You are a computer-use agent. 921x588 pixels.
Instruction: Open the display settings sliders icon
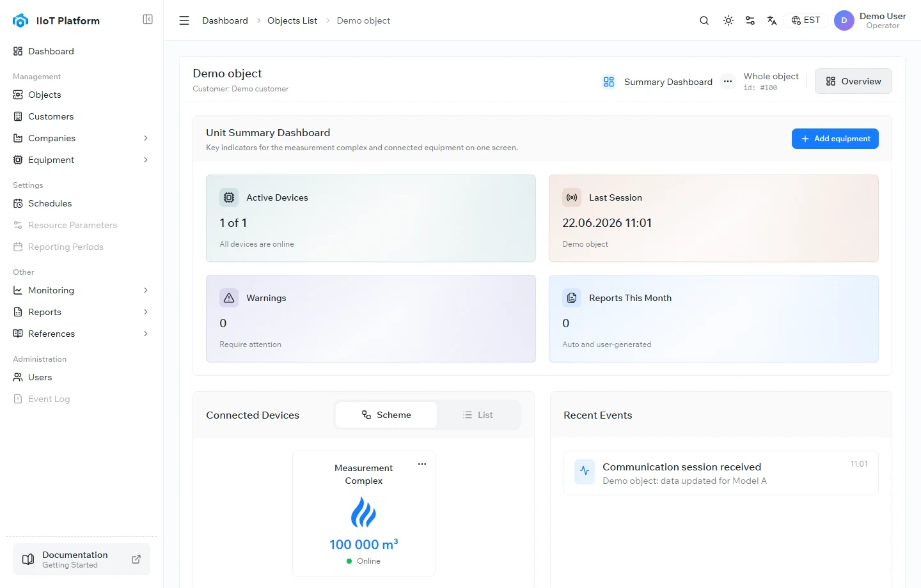750,20
